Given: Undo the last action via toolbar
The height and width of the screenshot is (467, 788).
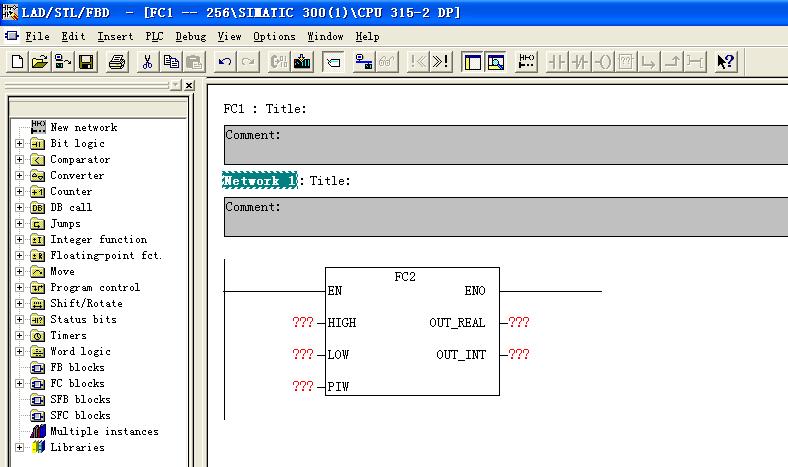Looking at the screenshot, I should pos(225,62).
